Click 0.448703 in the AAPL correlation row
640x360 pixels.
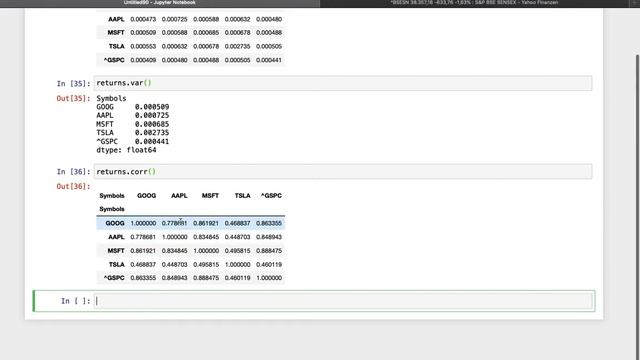tap(237, 237)
